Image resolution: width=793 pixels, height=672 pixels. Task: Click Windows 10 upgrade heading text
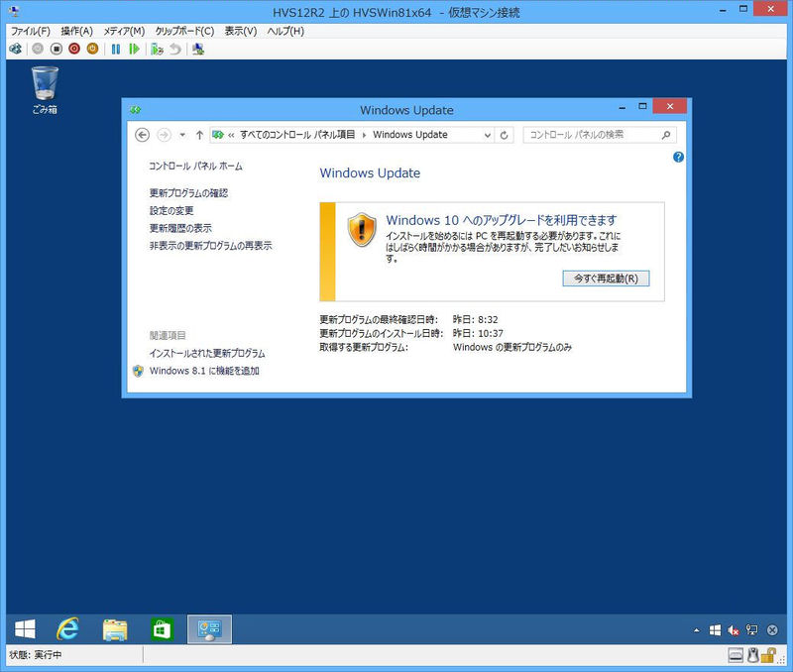[x=502, y=220]
